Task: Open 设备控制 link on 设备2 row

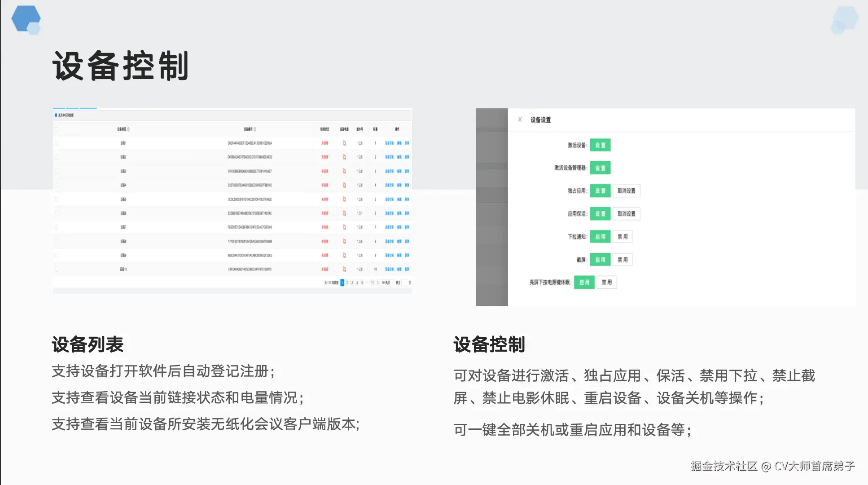Action: [389, 157]
